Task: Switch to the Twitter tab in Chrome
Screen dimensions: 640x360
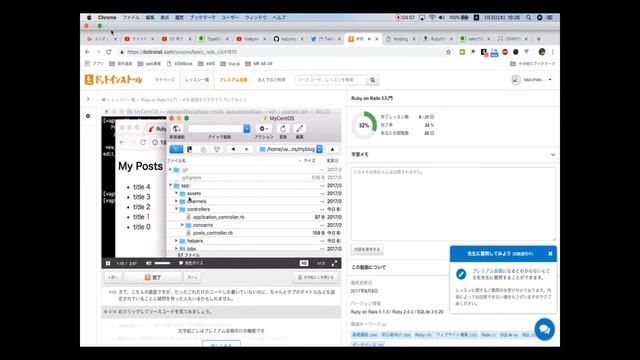Action: 326,39
